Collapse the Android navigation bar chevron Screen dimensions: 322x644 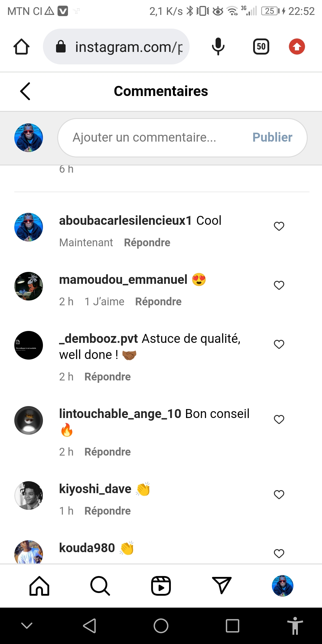click(27, 626)
